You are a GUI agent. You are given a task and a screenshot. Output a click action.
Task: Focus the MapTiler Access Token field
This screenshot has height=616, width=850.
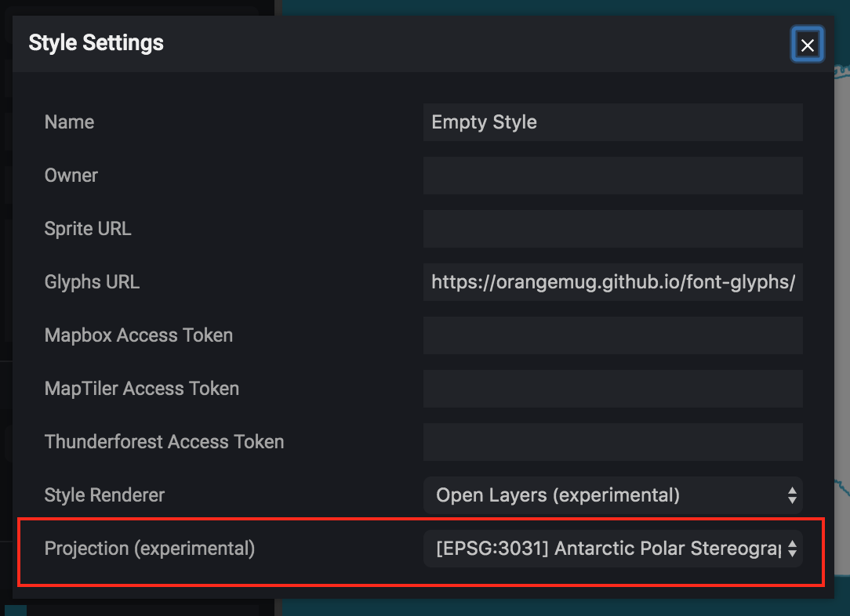[x=612, y=389]
